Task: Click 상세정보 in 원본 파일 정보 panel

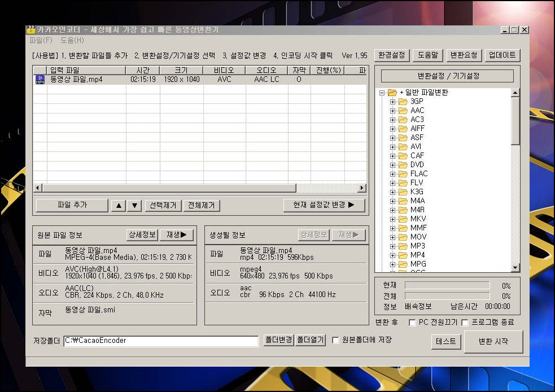Action: click(142, 235)
